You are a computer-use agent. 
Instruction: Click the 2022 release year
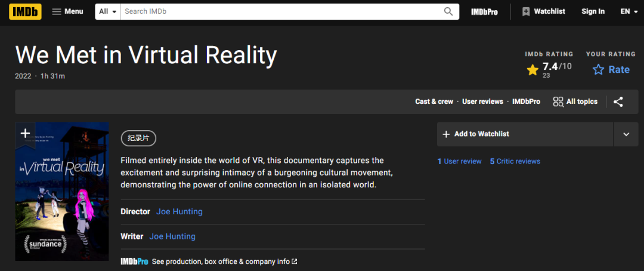pos(23,76)
